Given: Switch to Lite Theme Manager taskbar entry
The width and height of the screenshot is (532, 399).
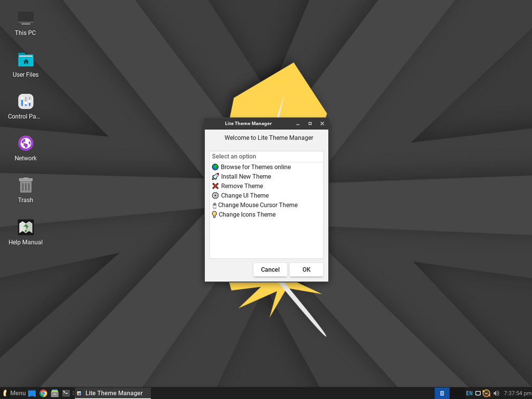Looking at the screenshot, I should (113, 393).
